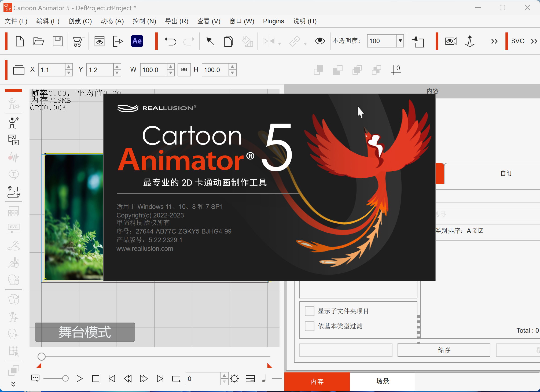The height and width of the screenshot is (392, 540).
Task: Check the 依基本类型过滤 option
Action: click(309, 326)
